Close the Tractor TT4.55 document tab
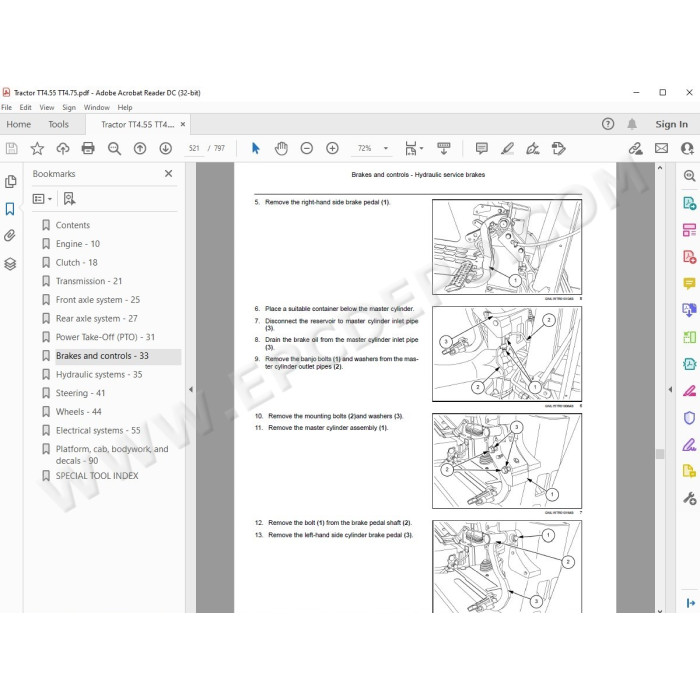 [183, 125]
